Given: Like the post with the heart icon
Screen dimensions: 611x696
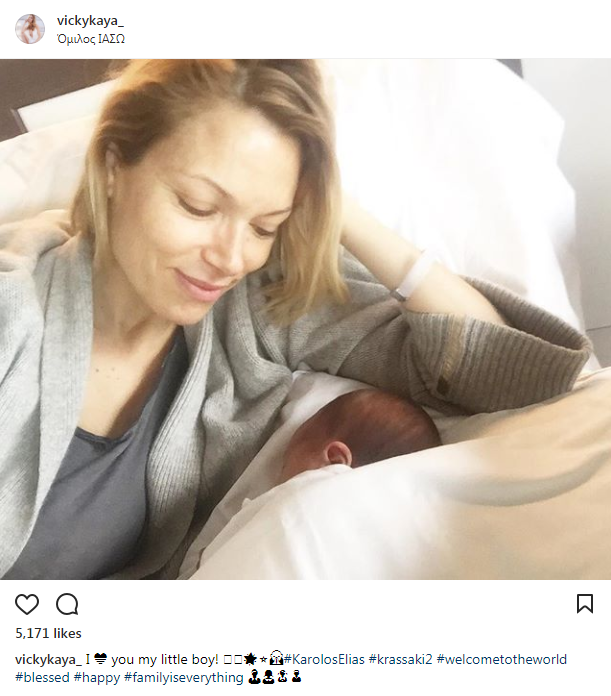Looking at the screenshot, I should pyautogui.click(x=27, y=604).
